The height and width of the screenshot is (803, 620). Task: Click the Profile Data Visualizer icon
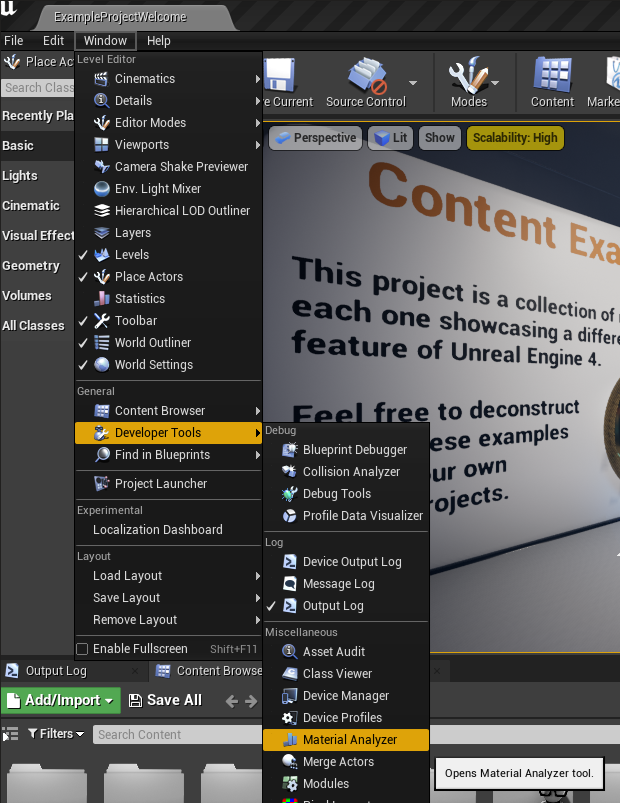click(x=290, y=516)
